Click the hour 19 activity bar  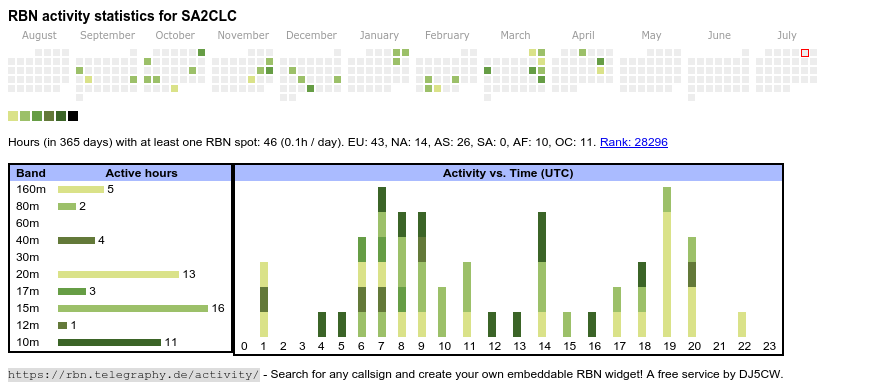click(667, 262)
